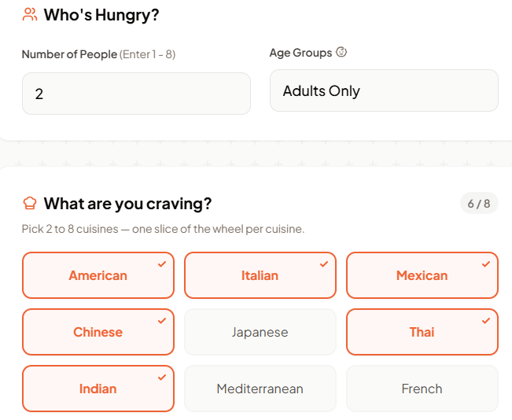Click the checkmark on the Indian tile
Image resolution: width=512 pixels, height=420 pixels.
click(x=162, y=378)
